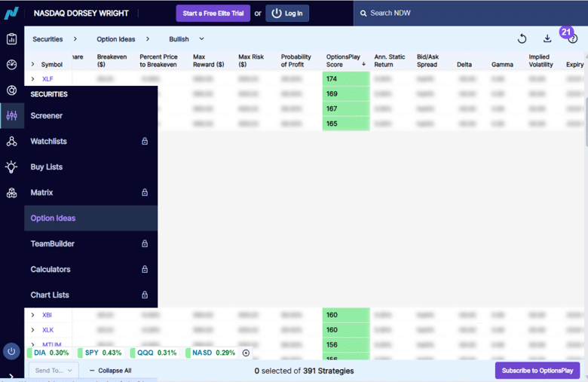Screen dimensions: 588x382
Task: Open the target circle sidebar icon
Action: (x=11, y=90)
